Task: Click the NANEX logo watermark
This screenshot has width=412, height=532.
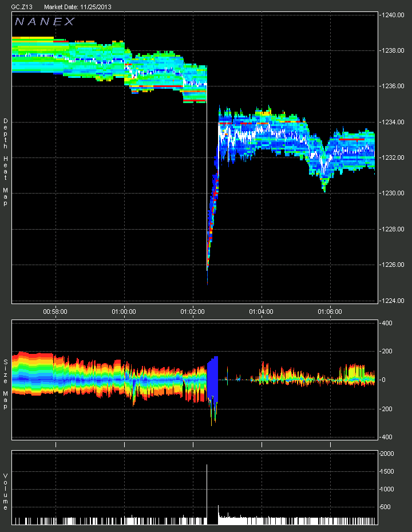Action: 45,22
